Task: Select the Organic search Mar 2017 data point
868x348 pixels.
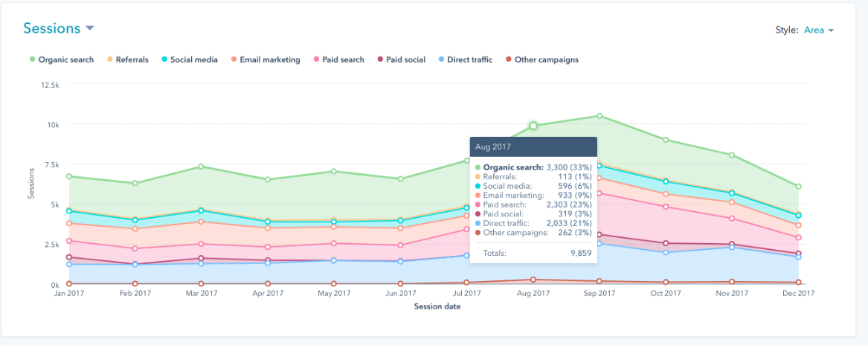Action: pos(202,167)
